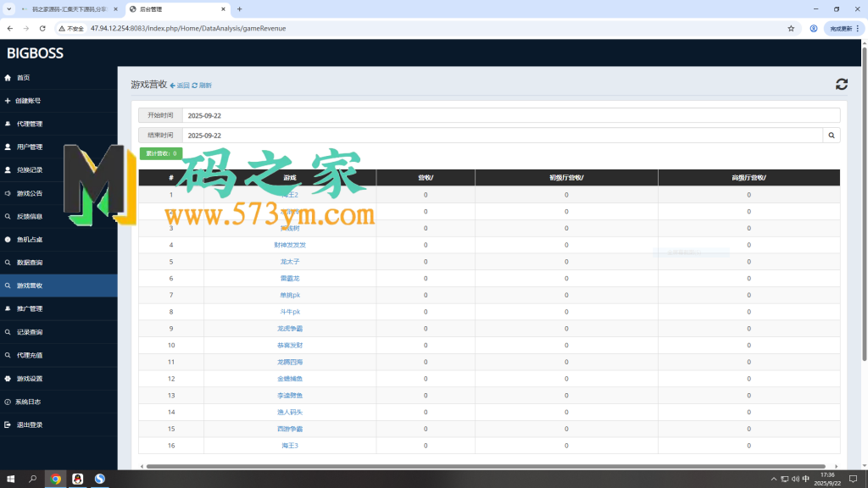This screenshot has height=488, width=868.
Task: Open the 龙太子 game link
Action: click(x=290, y=262)
